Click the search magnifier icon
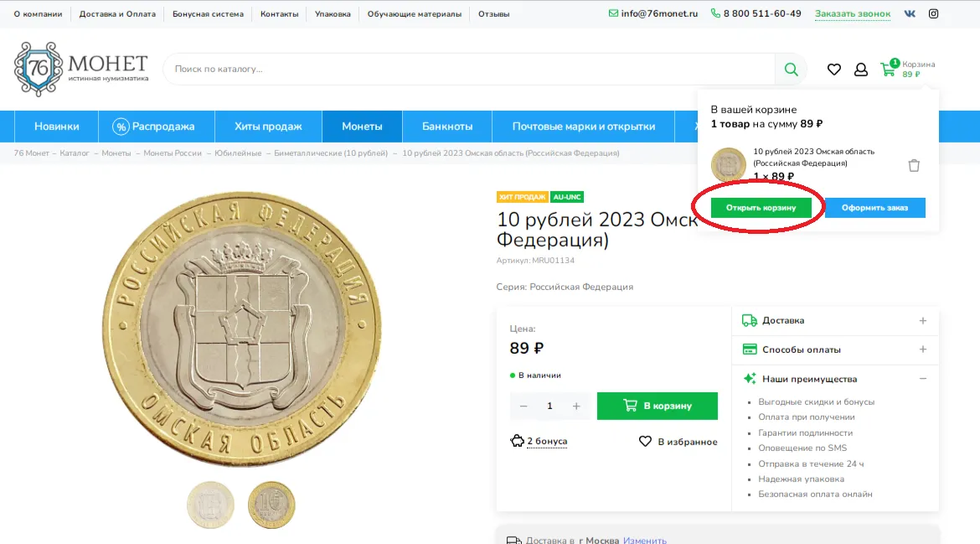This screenshot has width=980, height=544. click(x=791, y=70)
